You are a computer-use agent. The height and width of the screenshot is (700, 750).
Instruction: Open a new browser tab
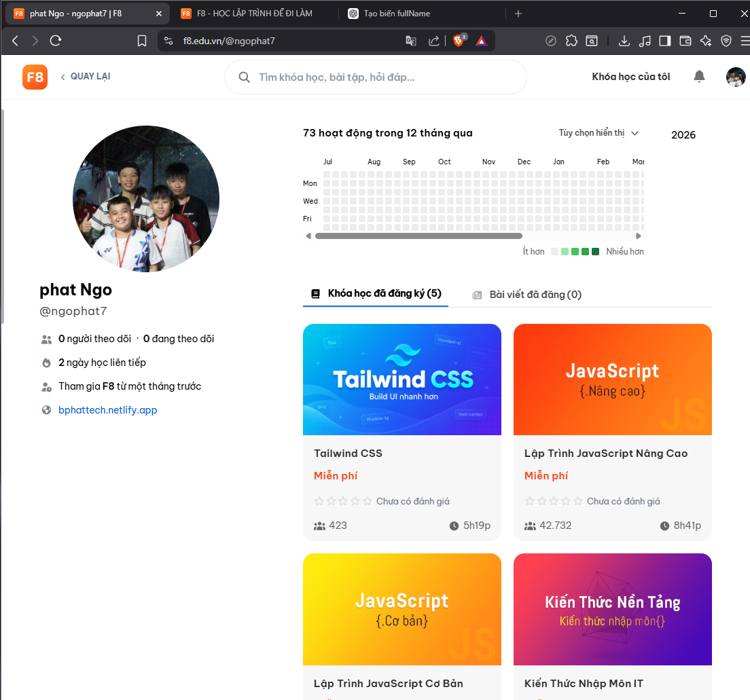point(518,14)
